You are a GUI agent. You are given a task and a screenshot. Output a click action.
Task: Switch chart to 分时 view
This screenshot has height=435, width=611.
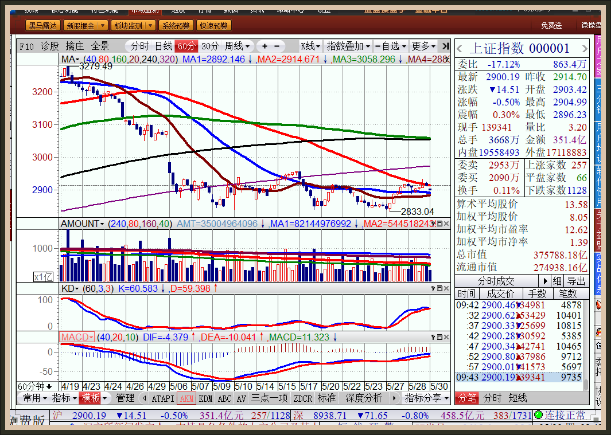click(x=139, y=46)
